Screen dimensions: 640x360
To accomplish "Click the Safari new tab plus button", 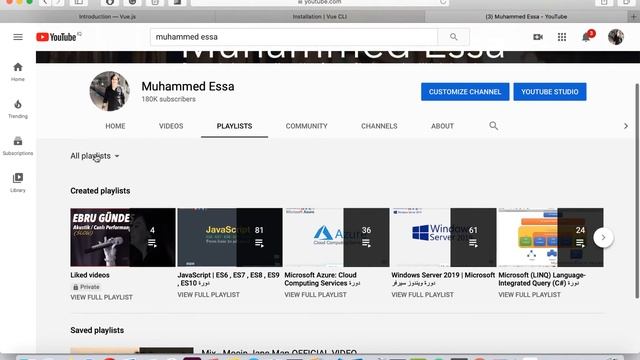I will click(x=633, y=17).
